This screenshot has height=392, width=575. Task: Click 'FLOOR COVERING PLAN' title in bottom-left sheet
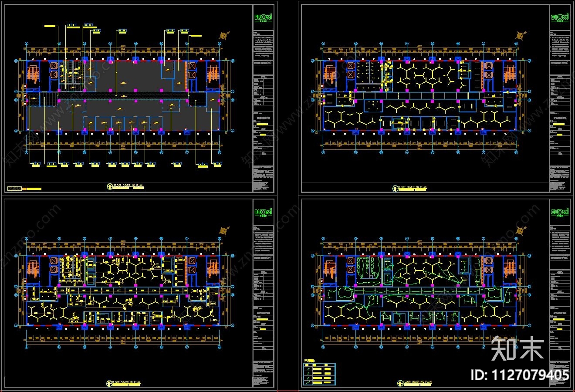tap(126, 382)
